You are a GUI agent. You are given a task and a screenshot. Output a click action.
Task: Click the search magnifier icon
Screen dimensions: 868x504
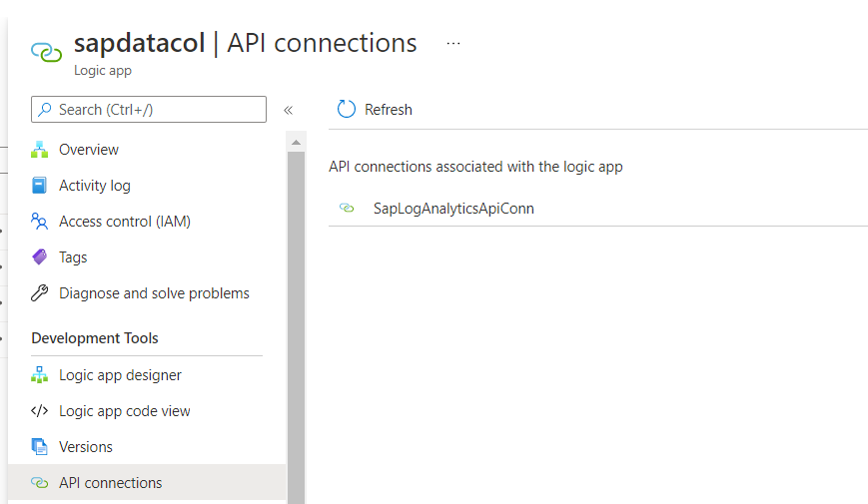(45, 109)
